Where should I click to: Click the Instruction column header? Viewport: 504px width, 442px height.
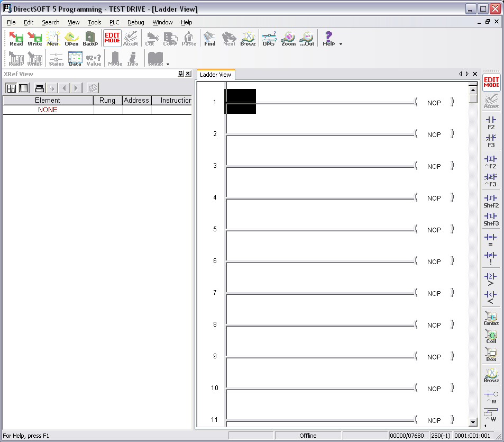pos(172,101)
